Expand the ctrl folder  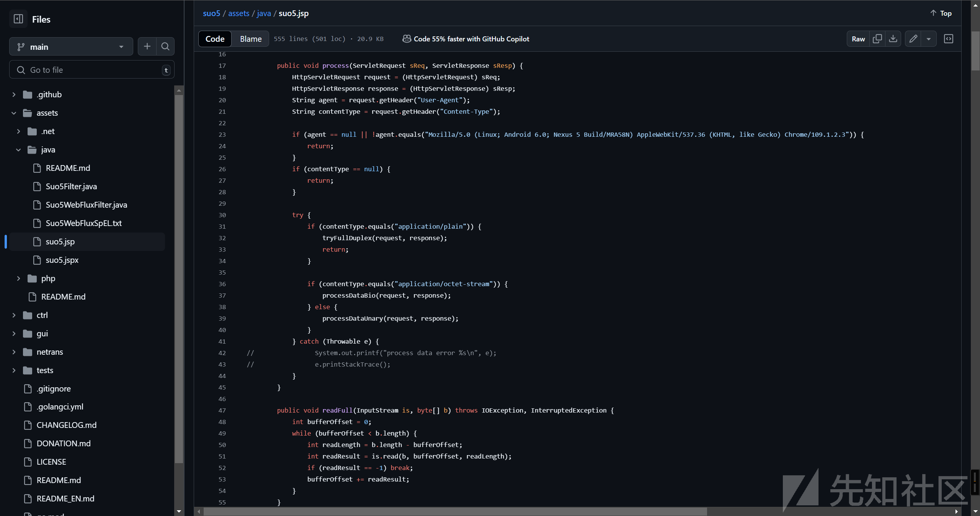click(x=14, y=315)
